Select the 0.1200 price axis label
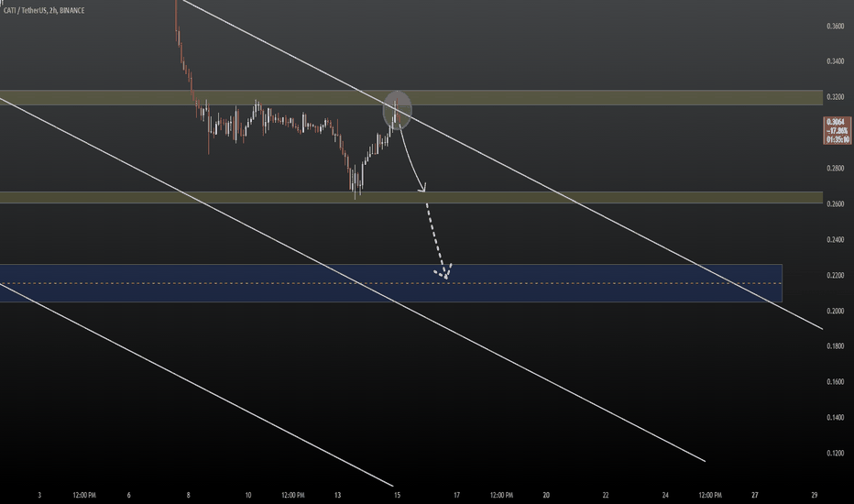 click(835, 454)
